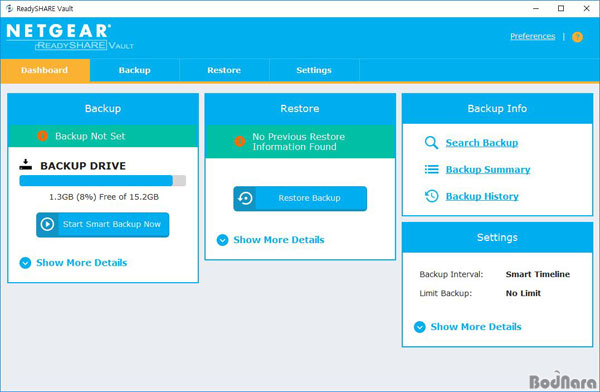Minimize the ReadySHARE Vault window

click(536, 8)
